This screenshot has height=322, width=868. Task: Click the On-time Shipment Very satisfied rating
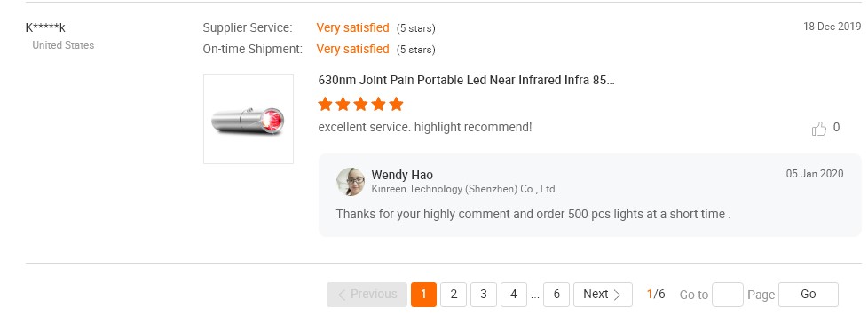pos(352,50)
